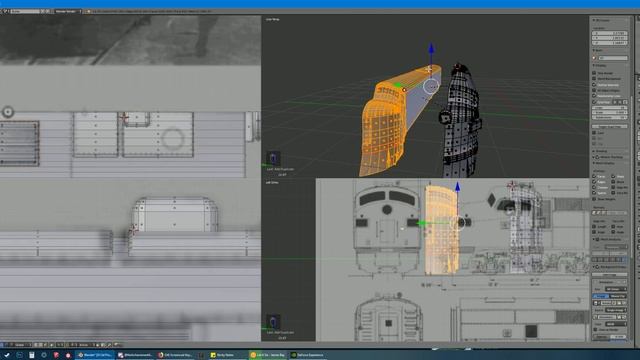Viewport: 640px width, 360px height.
Task: Enable vertex normals display icon
Action: point(594,213)
